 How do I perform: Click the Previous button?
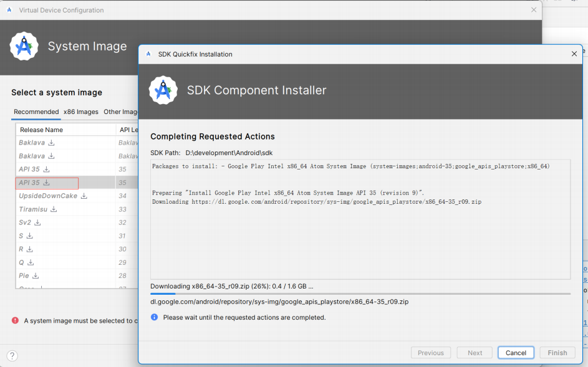(430, 353)
